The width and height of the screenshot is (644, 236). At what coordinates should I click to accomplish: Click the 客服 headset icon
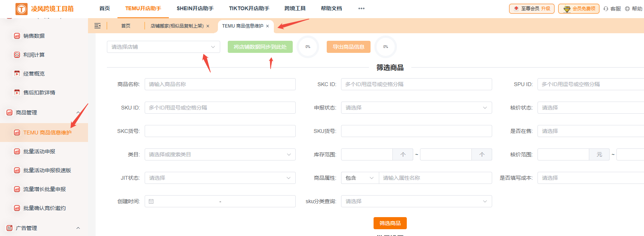coord(606,9)
